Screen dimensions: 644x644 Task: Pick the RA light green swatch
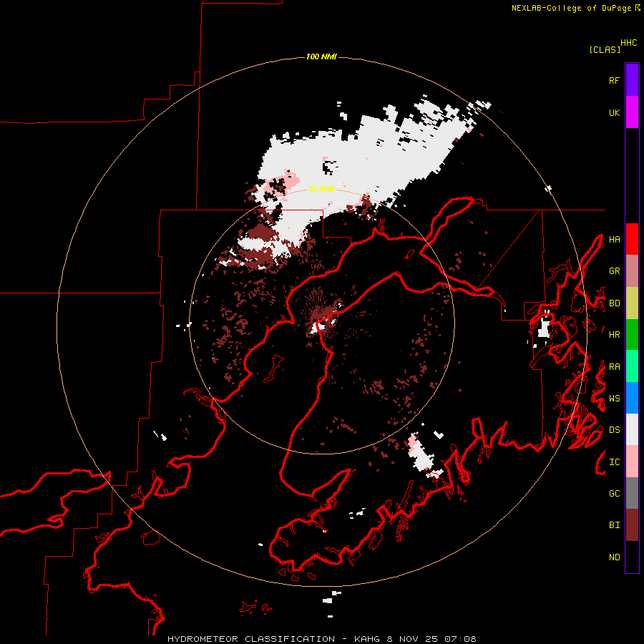632,366
